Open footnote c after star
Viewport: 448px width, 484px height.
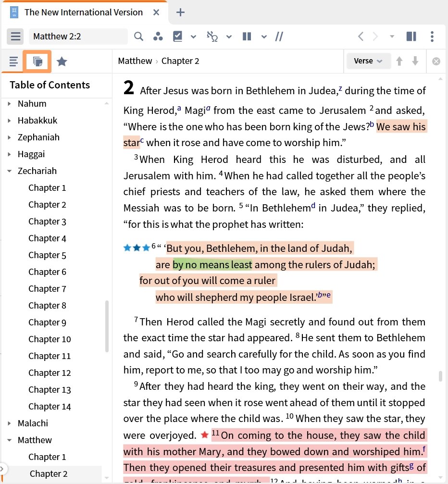(x=142, y=140)
